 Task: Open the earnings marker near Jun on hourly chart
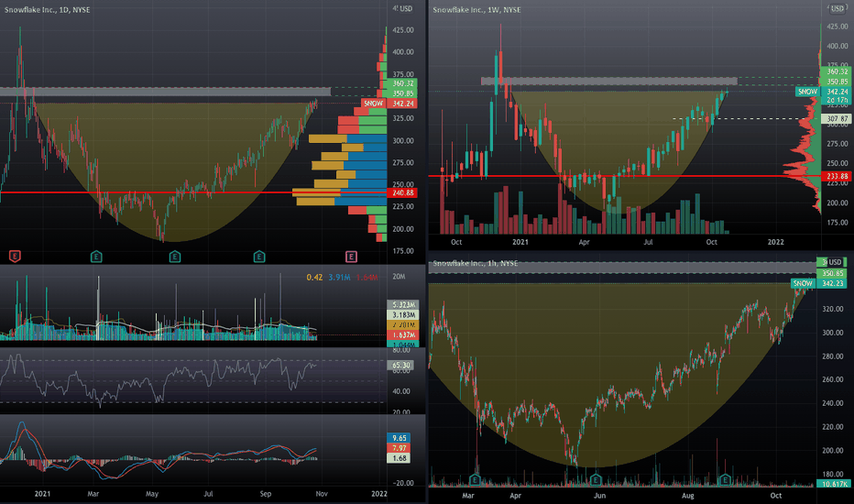point(596,480)
